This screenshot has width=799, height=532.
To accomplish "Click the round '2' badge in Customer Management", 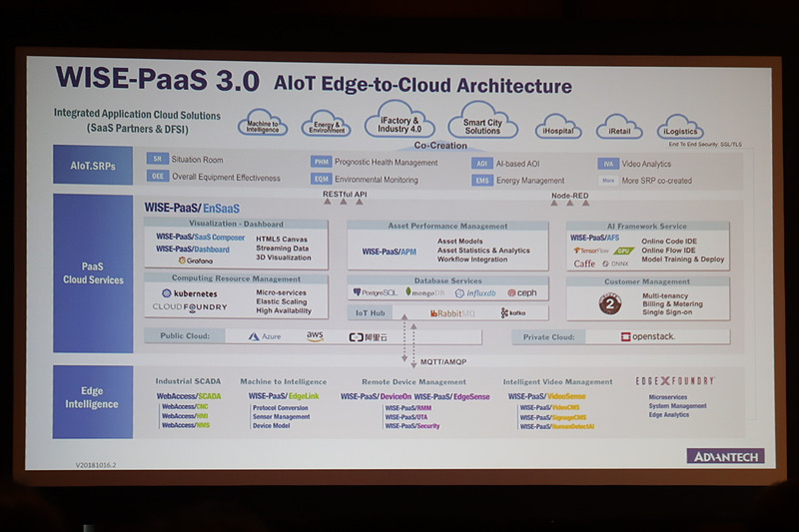I will [610, 304].
